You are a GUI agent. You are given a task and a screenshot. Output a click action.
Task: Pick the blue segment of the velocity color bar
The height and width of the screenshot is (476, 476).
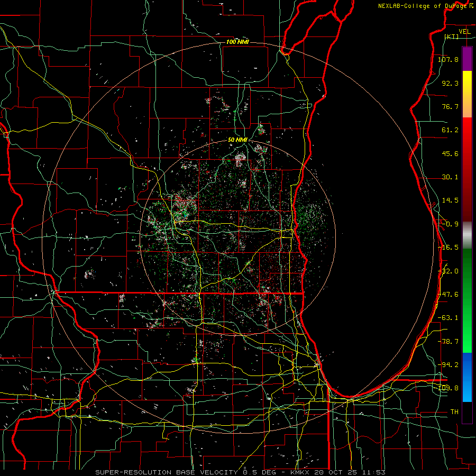(467, 377)
